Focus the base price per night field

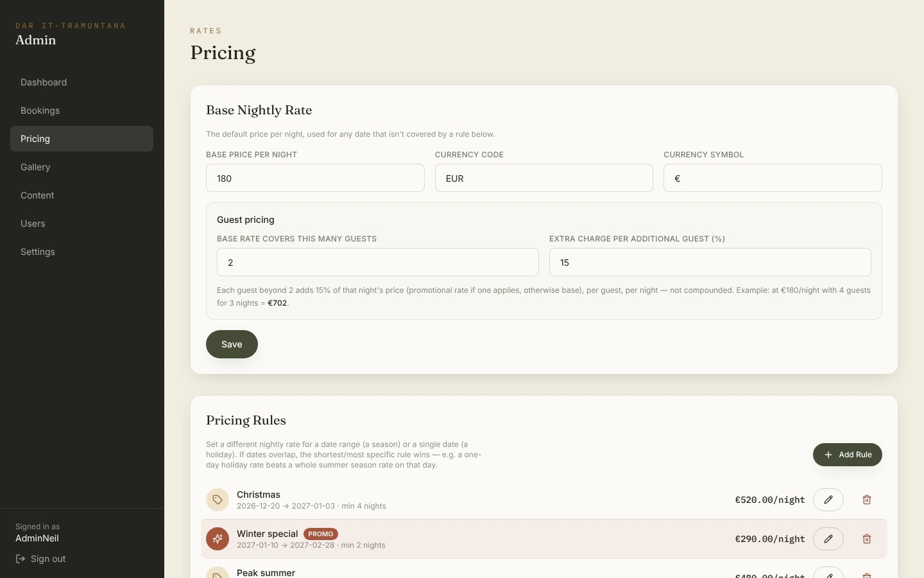click(315, 178)
